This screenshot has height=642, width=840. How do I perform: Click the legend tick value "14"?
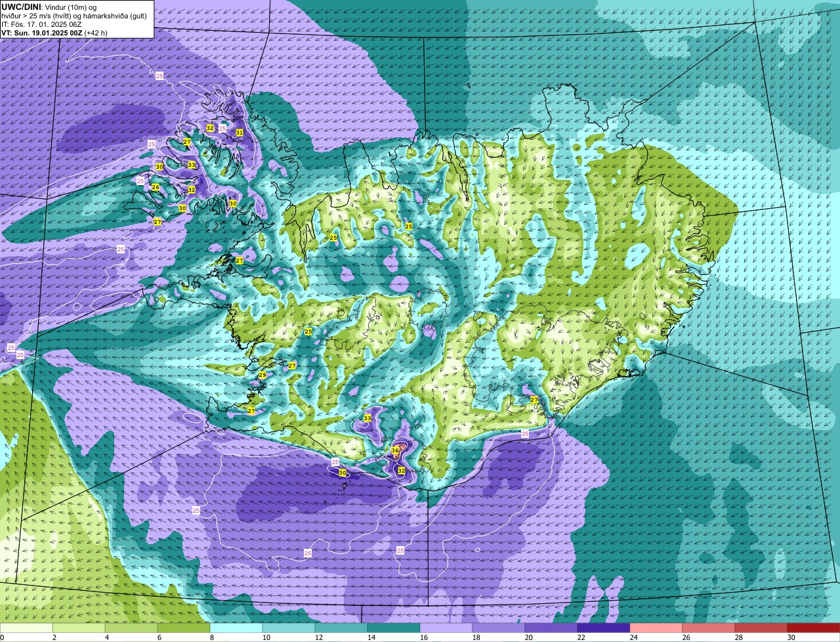coord(371,637)
